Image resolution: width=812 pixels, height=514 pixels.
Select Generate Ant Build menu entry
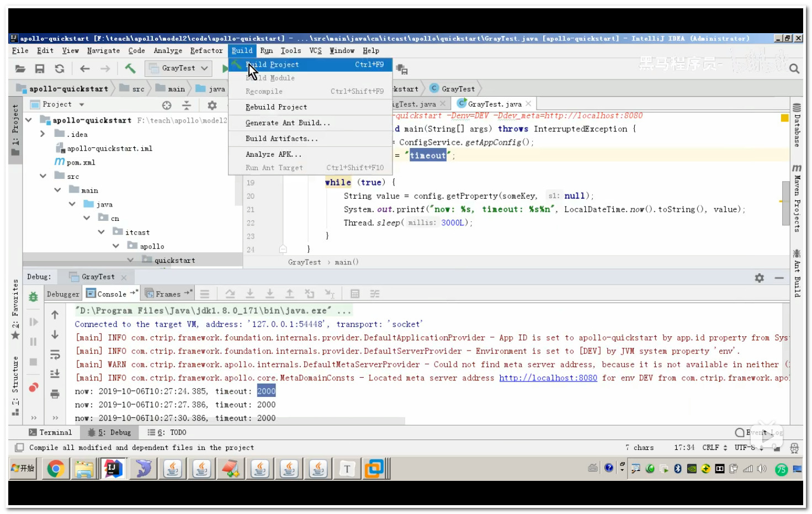pos(310,123)
